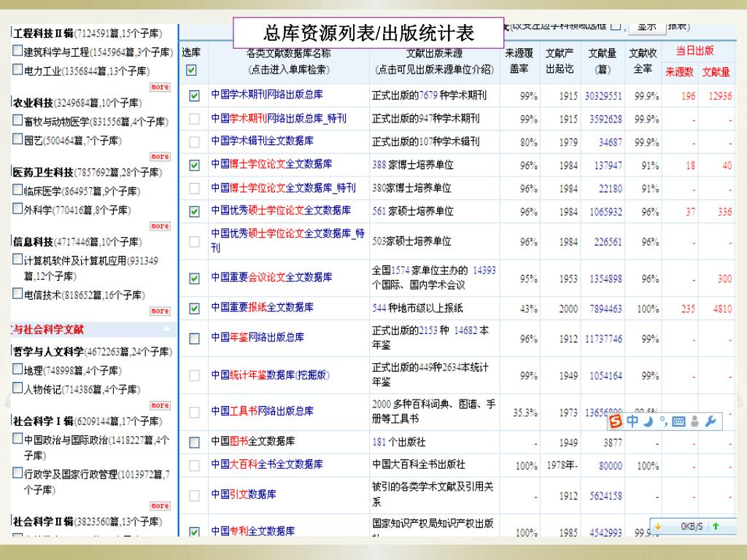Show more under 工程科技Ⅱ辑 via more button
The width and height of the screenshot is (747, 560).
pyautogui.click(x=160, y=87)
